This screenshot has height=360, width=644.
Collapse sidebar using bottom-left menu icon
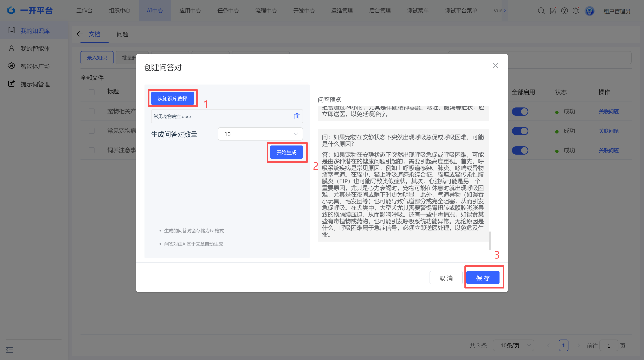tap(9, 349)
